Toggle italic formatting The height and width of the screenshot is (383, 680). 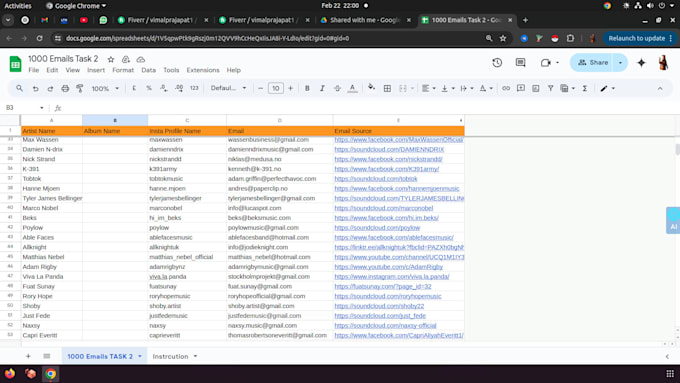pyautogui.click(x=322, y=88)
